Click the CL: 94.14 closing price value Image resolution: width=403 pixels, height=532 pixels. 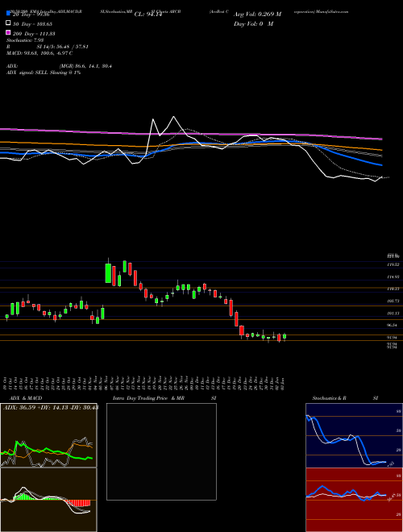[x=148, y=15]
